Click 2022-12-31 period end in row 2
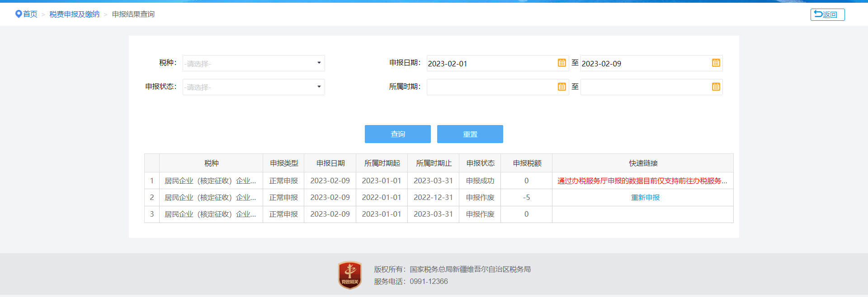Image resolution: width=868 pixels, height=297 pixels. pyautogui.click(x=433, y=197)
